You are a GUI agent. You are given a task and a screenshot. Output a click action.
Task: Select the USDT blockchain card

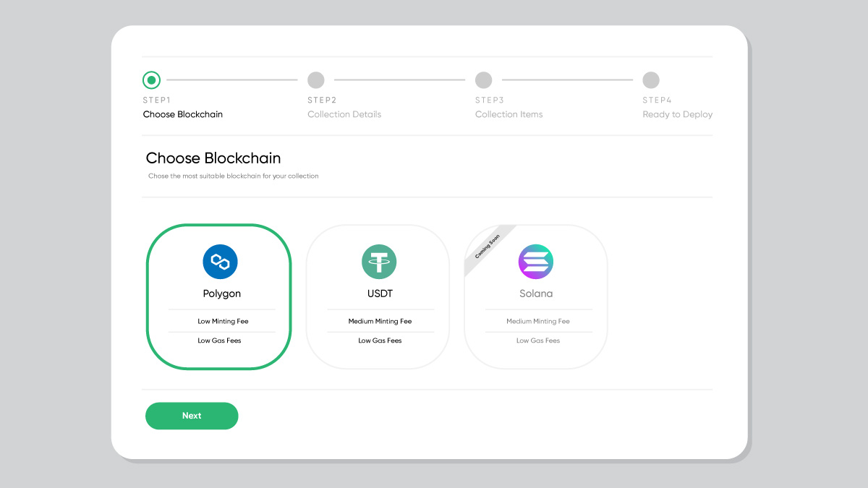click(378, 296)
